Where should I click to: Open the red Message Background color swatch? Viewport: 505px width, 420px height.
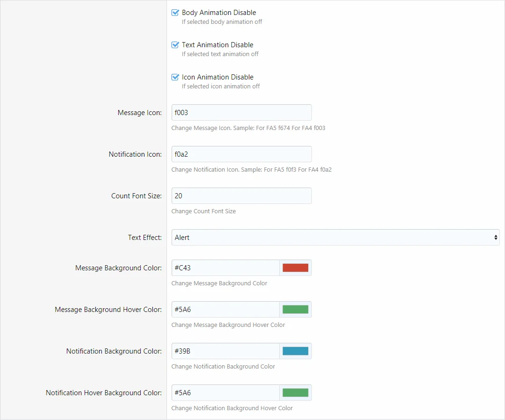(x=295, y=268)
